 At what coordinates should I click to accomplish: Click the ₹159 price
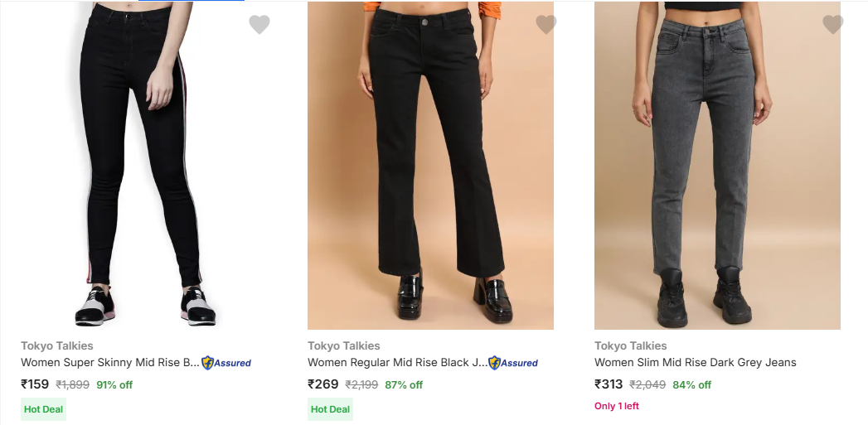point(35,384)
